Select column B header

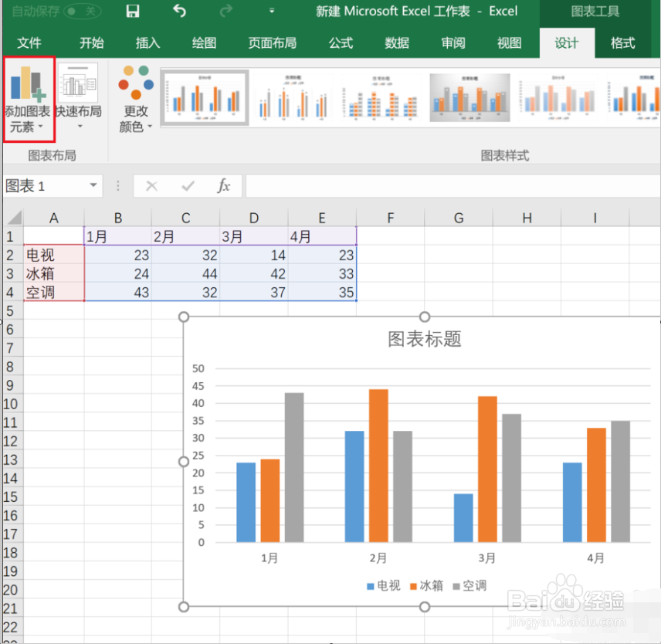117,218
